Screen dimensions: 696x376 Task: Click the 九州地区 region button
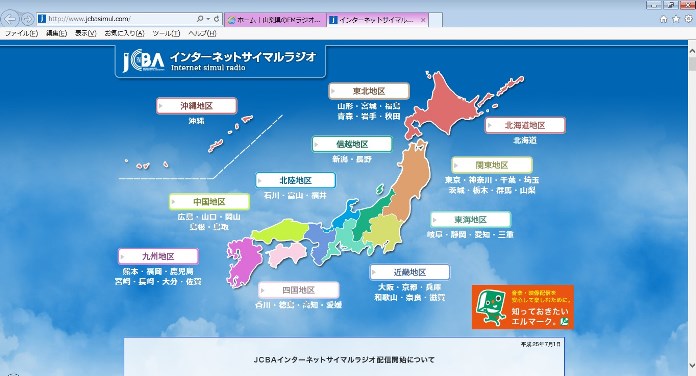158,256
